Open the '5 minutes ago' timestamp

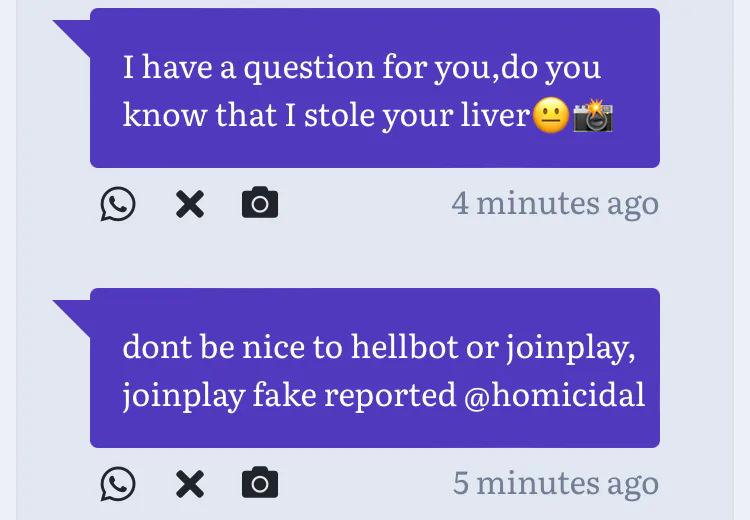pyautogui.click(x=556, y=484)
